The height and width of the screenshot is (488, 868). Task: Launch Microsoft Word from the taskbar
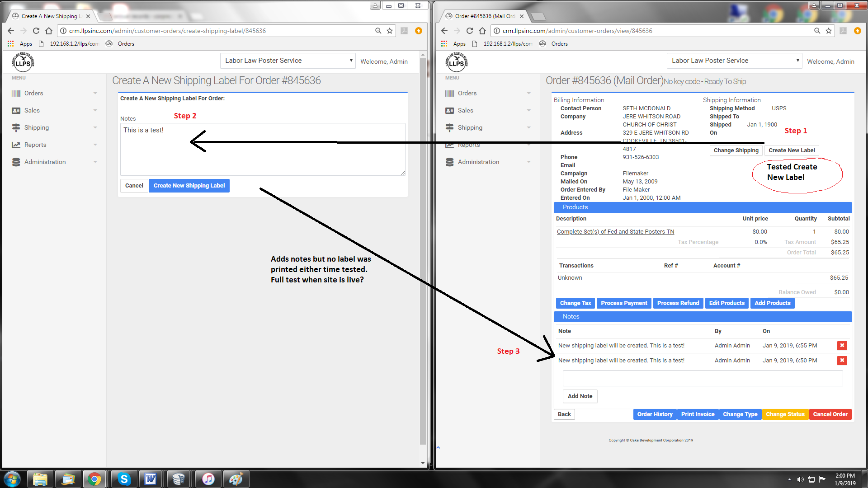coord(151,479)
